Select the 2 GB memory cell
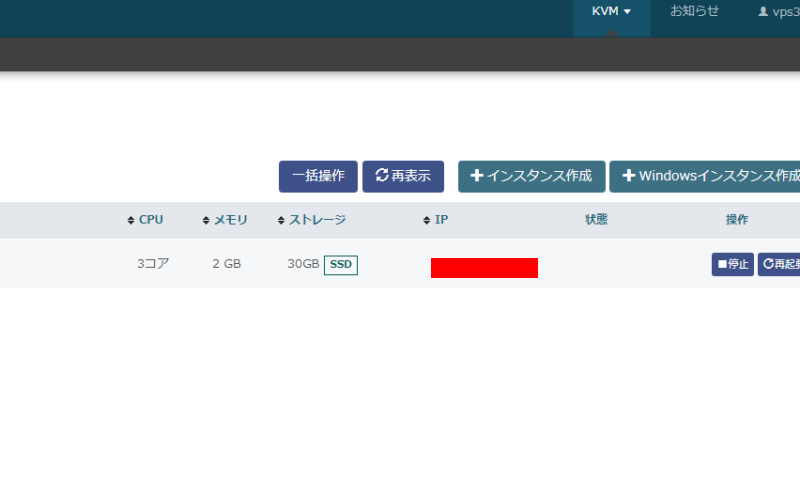The image size is (800, 497). (x=226, y=264)
